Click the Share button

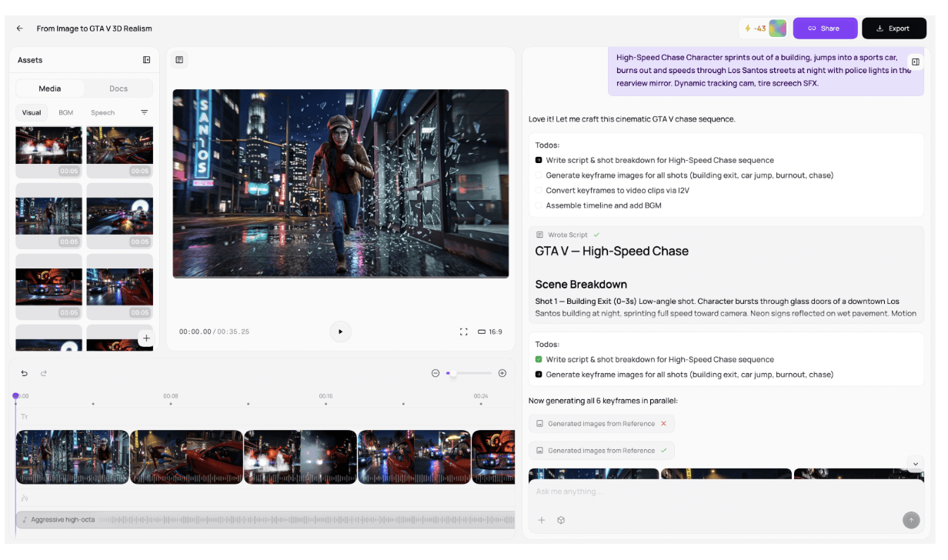825,28
